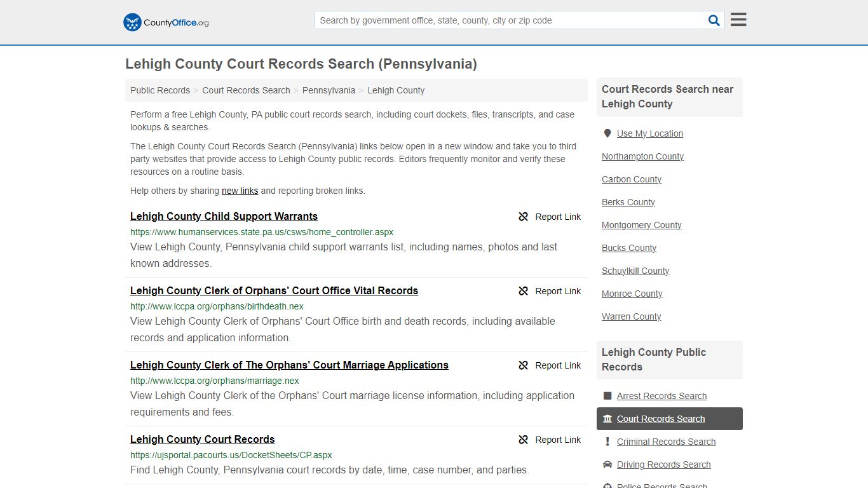Open Berks County link
The image size is (868, 488).
pos(628,202)
